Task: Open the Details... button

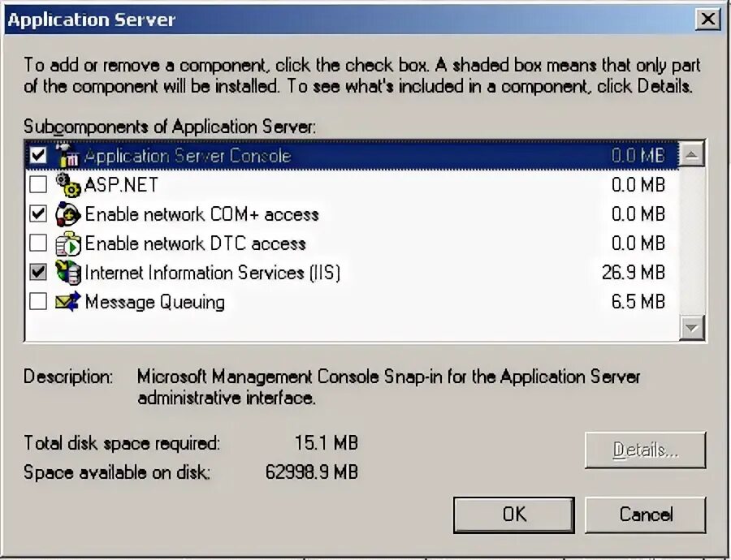Action: [646, 450]
